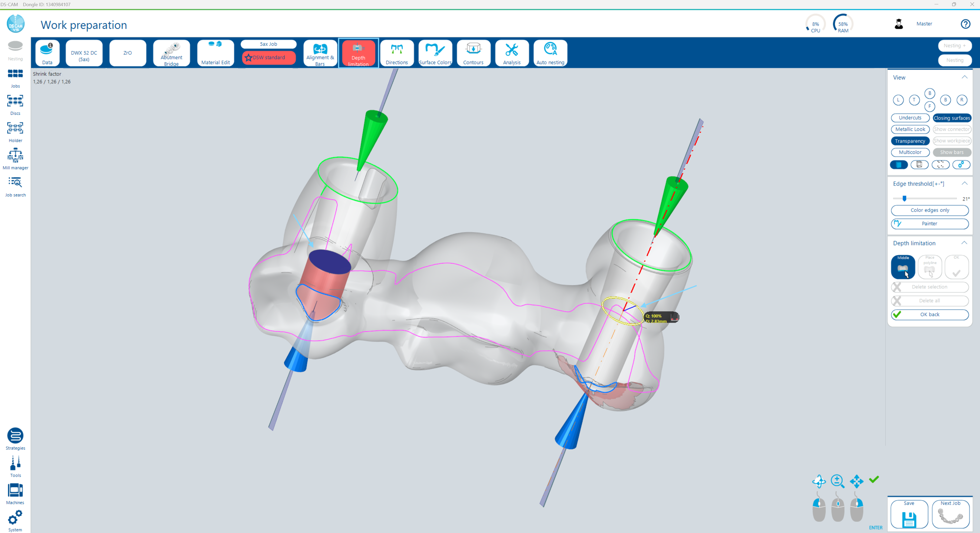Open Material Edit tab
Viewport: 980px width, 533px height.
pos(215,53)
